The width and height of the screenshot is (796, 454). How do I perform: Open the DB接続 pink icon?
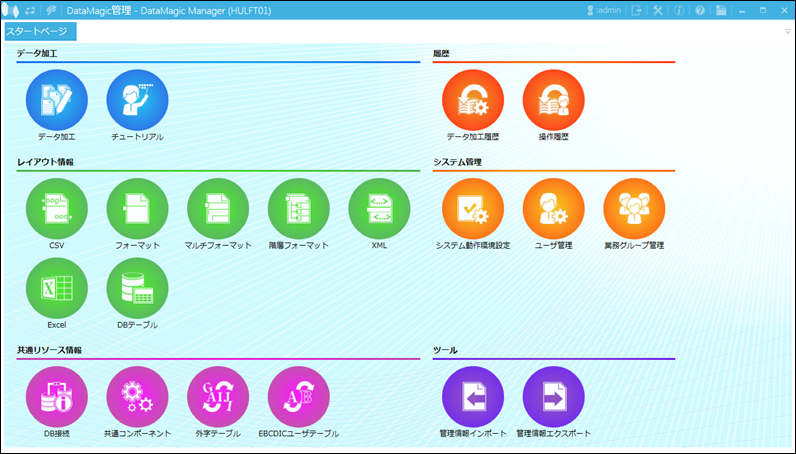click(x=57, y=397)
